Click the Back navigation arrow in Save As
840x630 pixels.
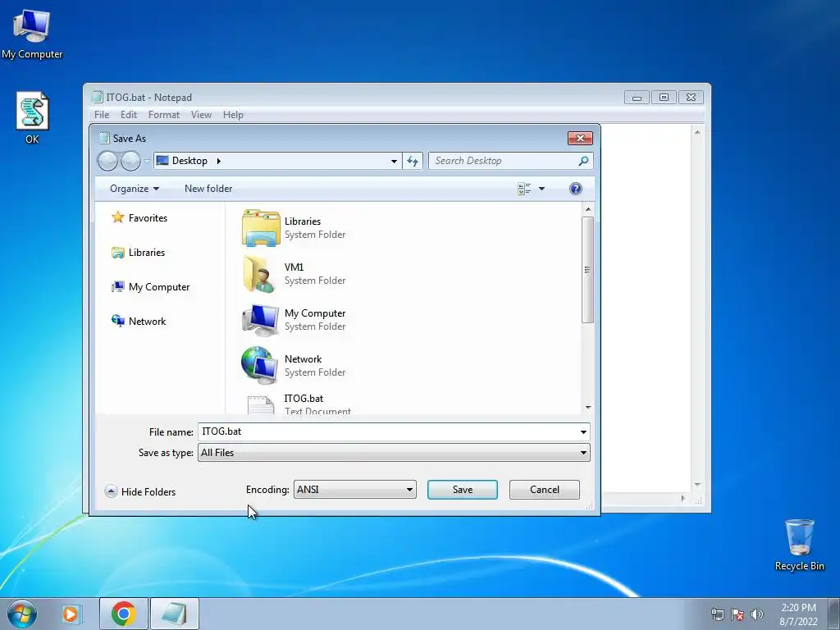pyautogui.click(x=107, y=161)
